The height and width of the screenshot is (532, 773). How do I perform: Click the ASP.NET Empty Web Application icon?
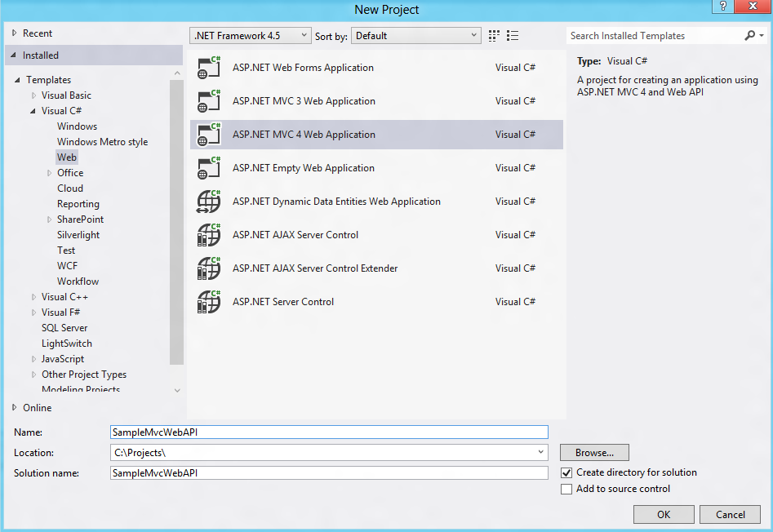208,168
